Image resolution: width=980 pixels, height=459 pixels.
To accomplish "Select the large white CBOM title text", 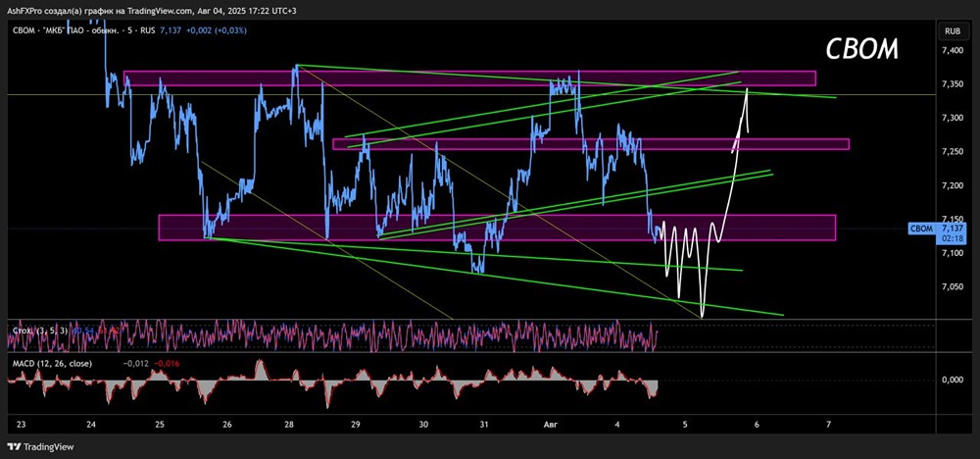I will click(x=861, y=49).
